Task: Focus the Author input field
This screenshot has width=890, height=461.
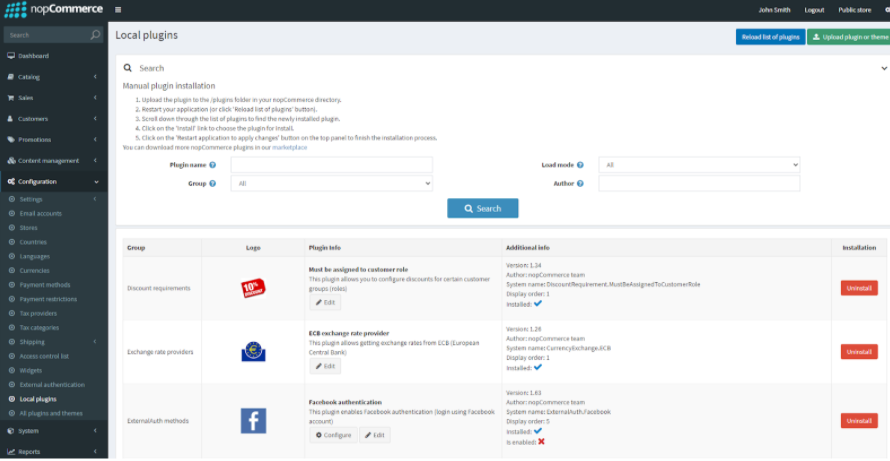Action: (x=699, y=183)
